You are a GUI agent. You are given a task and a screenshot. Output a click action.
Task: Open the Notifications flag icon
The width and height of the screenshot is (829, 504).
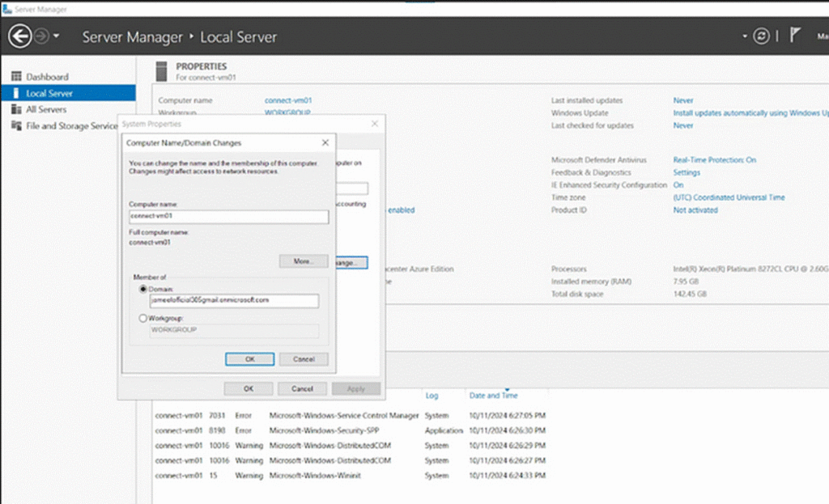point(795,36)
